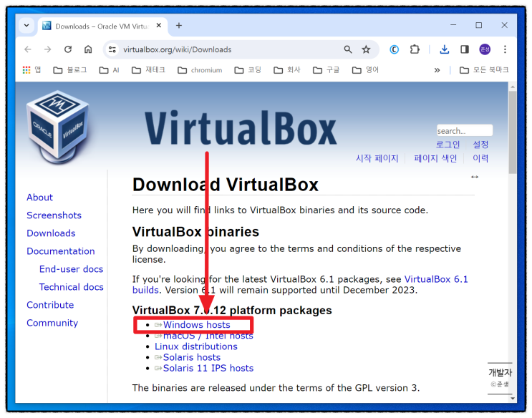The height and width of the screenshot is (418, 532).
Task: Click the 로그인 link
Action: [x=448, y=145]
